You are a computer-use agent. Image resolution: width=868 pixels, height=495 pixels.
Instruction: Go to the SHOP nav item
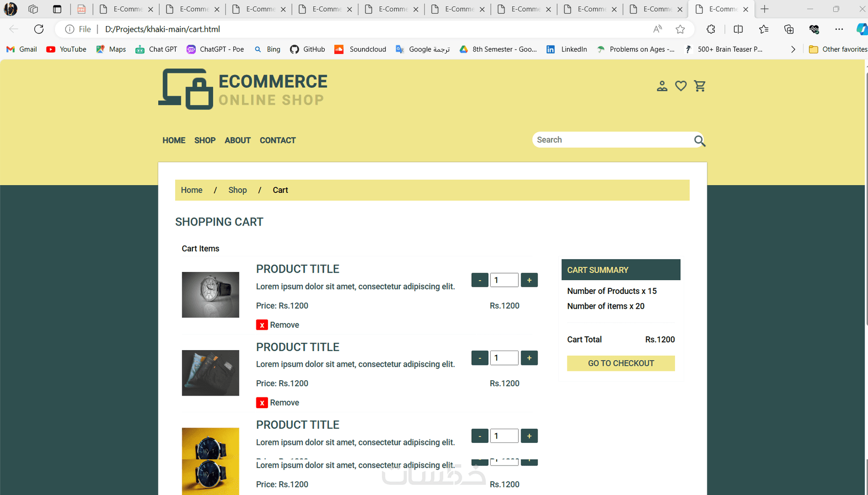[205, 140]
